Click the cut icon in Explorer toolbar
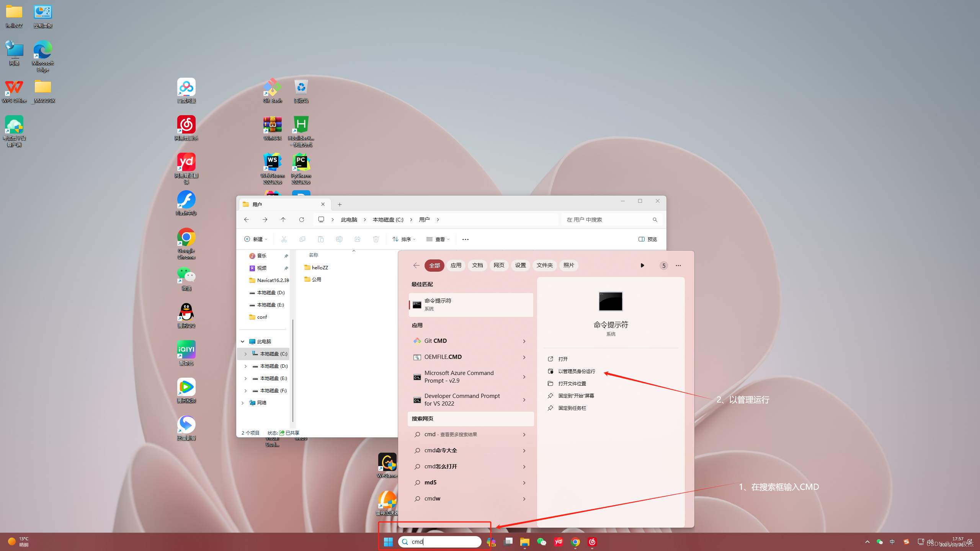Screen dimensions: 980x551 [284, 239]
